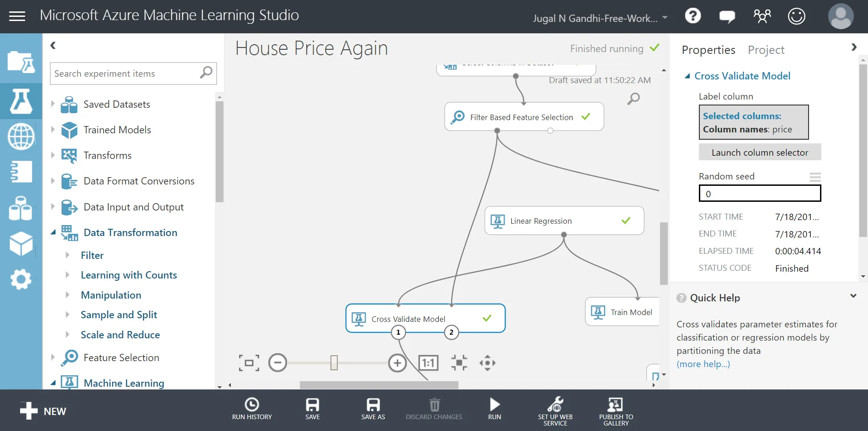This screenshot has height=431, width=868.
Task: Open Notebooks icon in left sidebar
Action: click(21, 172)
